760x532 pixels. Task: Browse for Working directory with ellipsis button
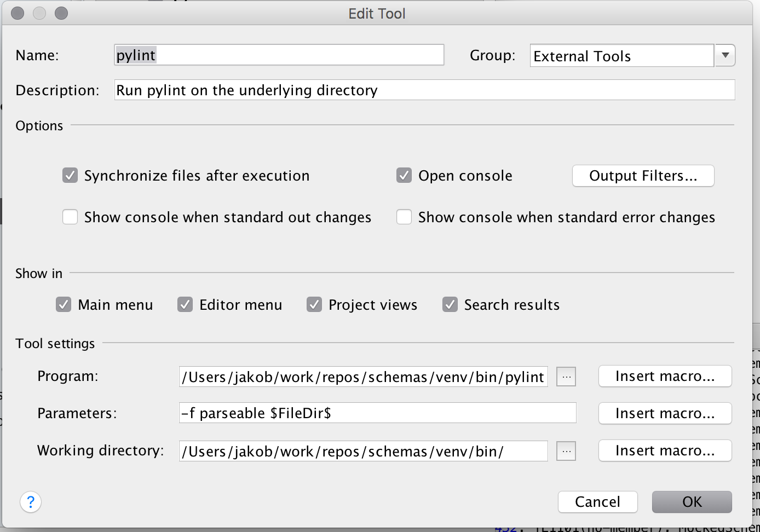pyautogui.click(x=566, y=451)
